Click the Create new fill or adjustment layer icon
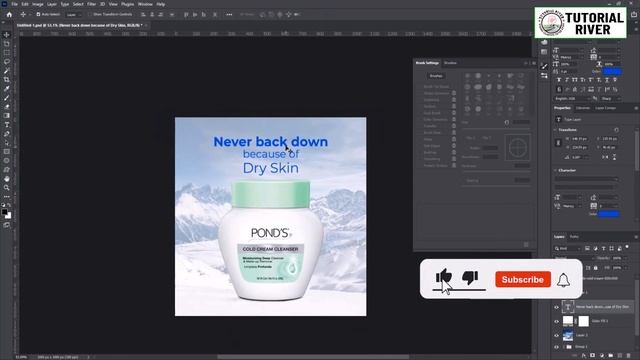 pos(602,356)
